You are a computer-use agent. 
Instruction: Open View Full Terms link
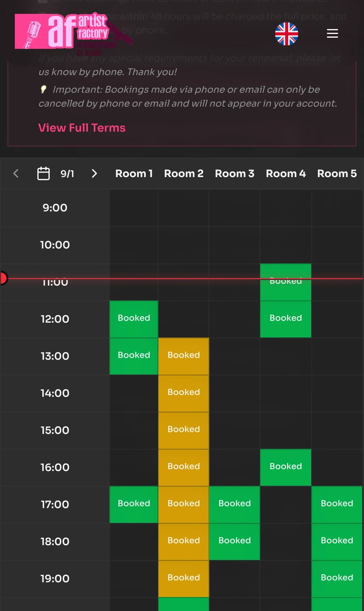(x=82, y=128)
